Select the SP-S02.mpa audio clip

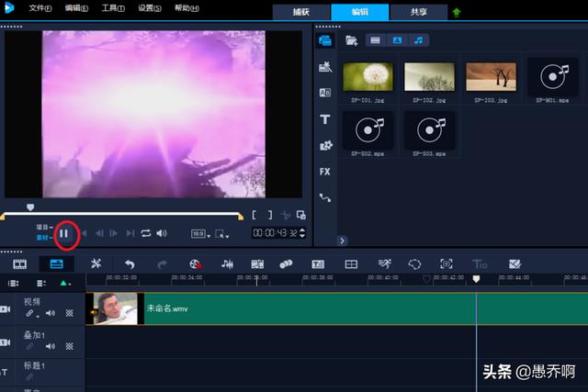[x=367, y=130]
